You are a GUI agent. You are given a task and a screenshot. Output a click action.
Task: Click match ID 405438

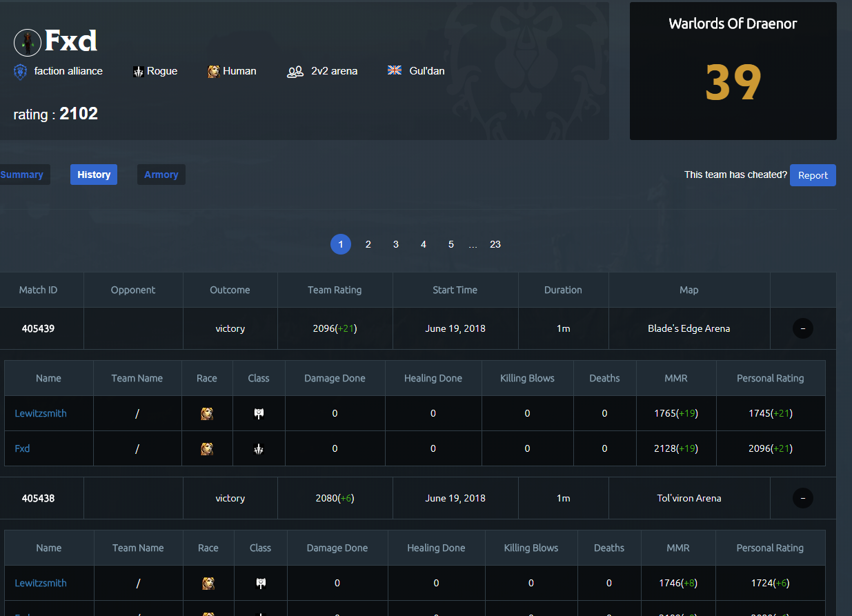pyautogui.click(x=38, y=498)
